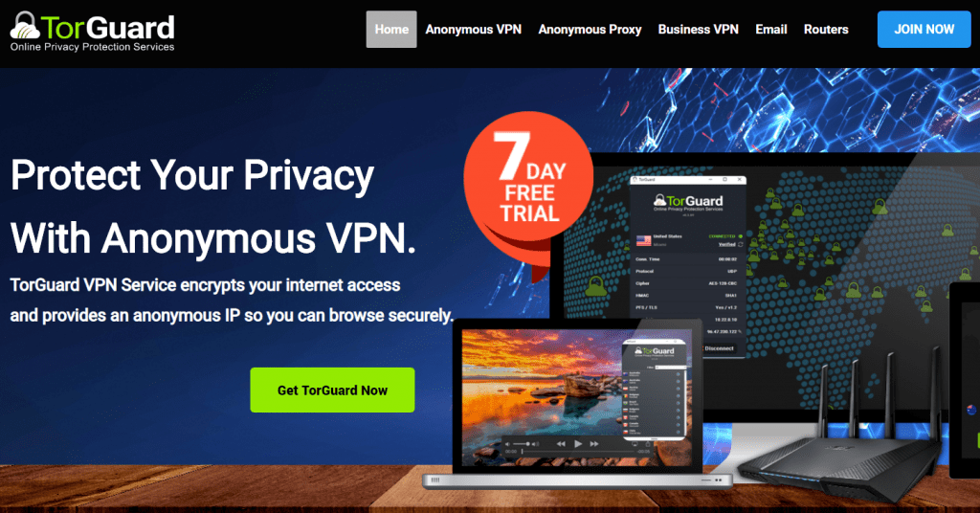The width and height of the screenshot is (980, 513).
Task: Click the Verified link in the VPN app window
Action: point(727,244)
